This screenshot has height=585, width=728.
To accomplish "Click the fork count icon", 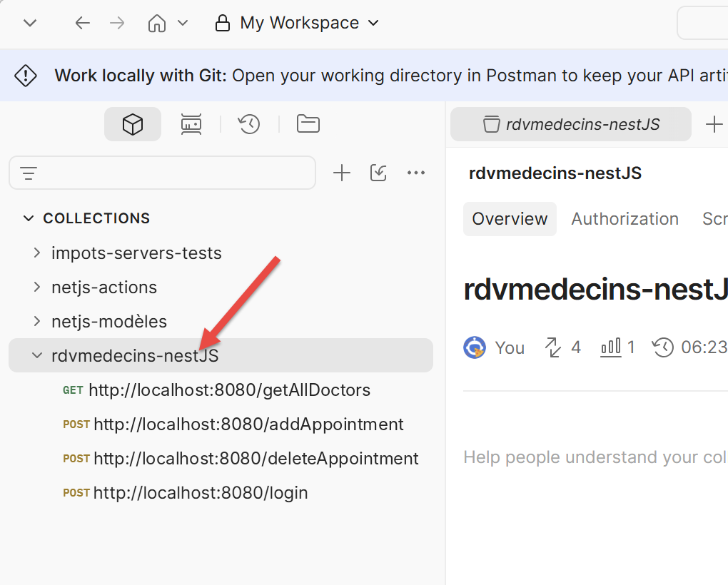I will [552, 347].
